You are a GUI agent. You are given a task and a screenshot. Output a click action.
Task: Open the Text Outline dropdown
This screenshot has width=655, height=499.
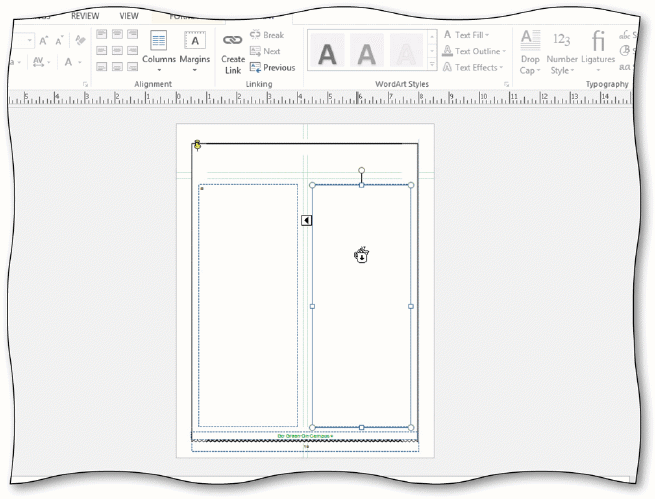tap(474, 51)
